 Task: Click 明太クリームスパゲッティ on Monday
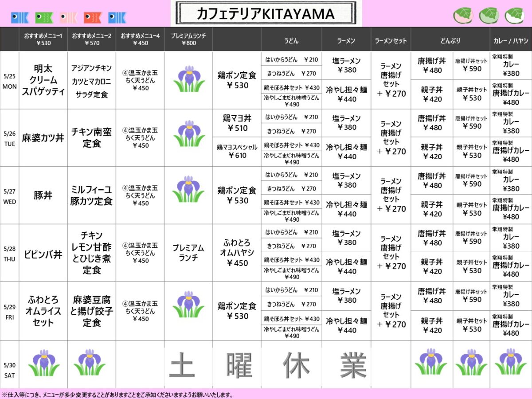(x=43, y=80)
